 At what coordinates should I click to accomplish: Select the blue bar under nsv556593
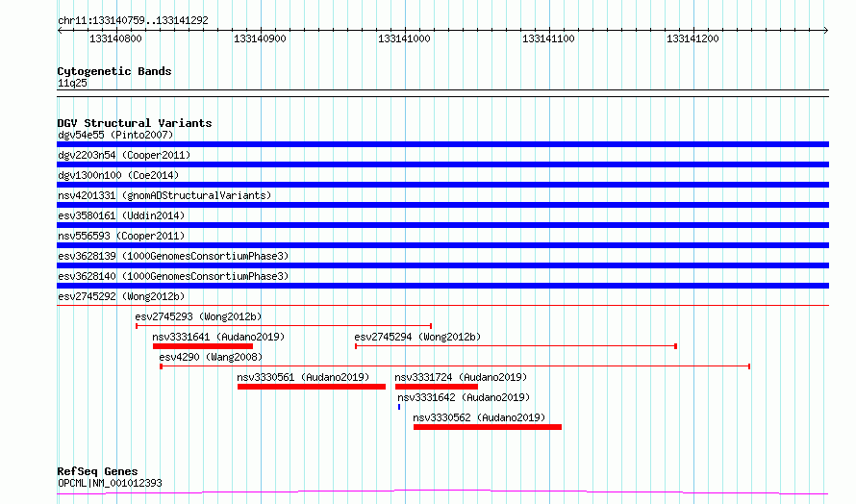[442, 245]
